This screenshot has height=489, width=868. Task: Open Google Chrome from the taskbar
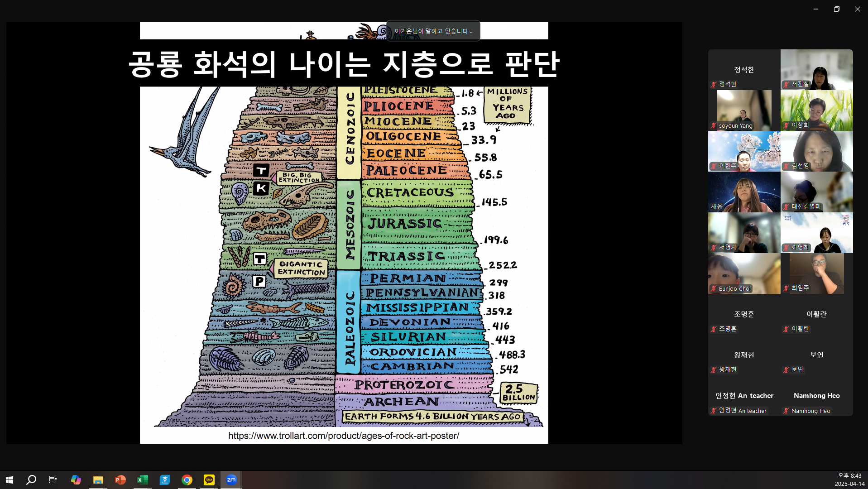click(187, 480)
